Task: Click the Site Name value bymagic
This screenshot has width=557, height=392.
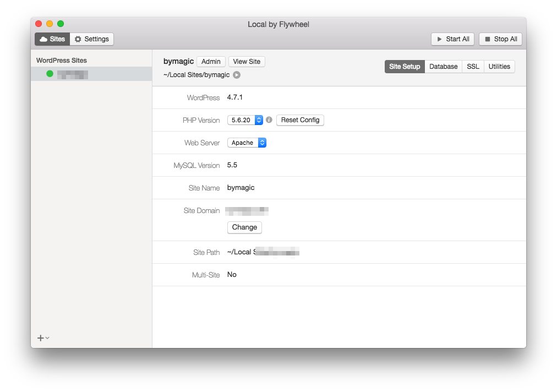Action: (241, 188)
